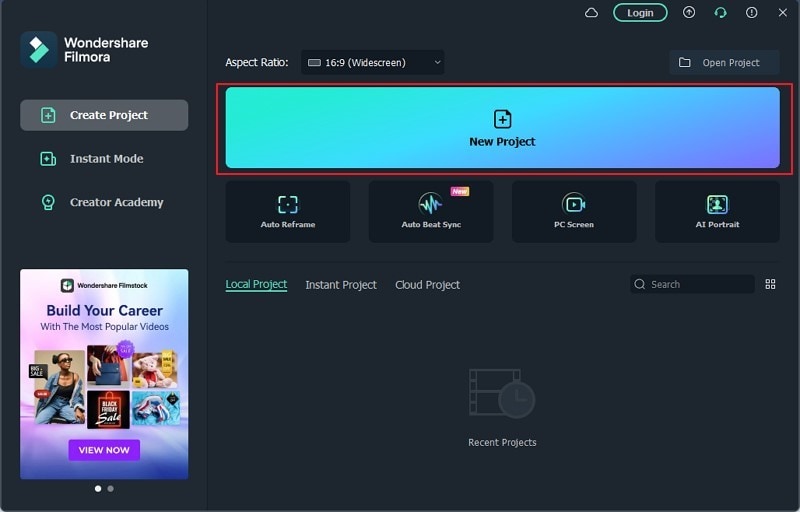The height and width of the screenshot is (512, 800).
Task: Open the PC Screen recorder
Action: click(x=574, y=211)
